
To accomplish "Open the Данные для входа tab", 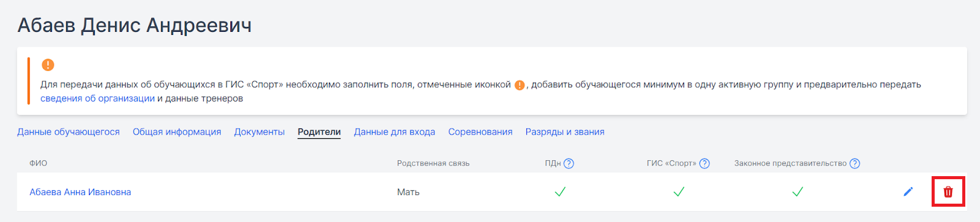I will [x=394, y=132].
